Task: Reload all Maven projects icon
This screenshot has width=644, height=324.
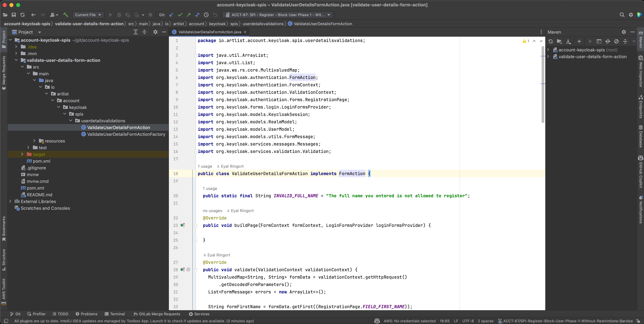Action: click(x=550, y=41)
